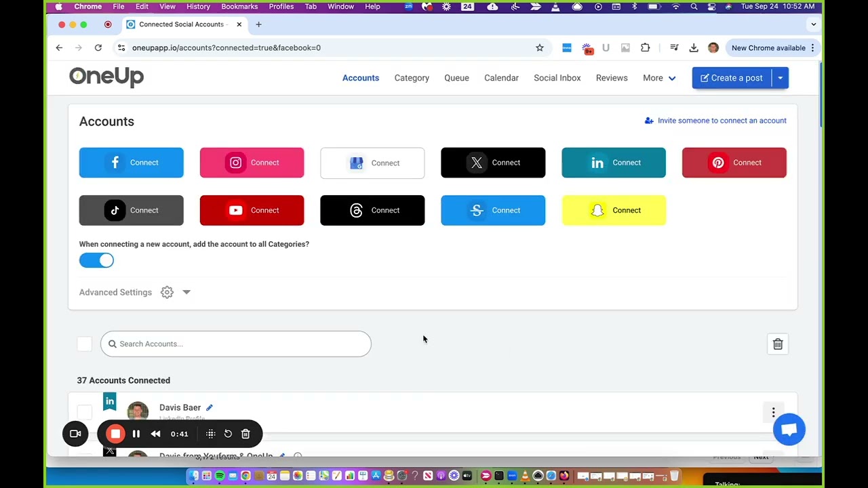Image resolution: width=868 pixels, height=488 pixels.
Task: Open the Category nav tab
Action: click(x=412, y=78)
